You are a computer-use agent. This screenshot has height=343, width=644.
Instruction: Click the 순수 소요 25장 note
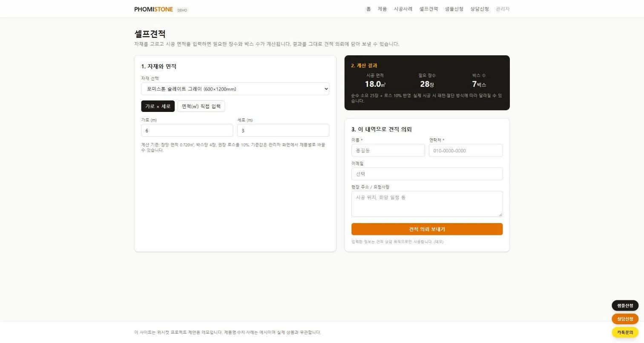pyautogui.click(x=426, y=98)
